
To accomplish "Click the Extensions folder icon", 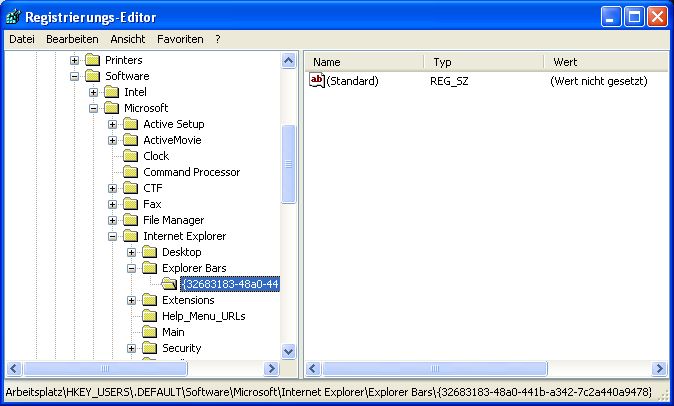I will (149, 300).
